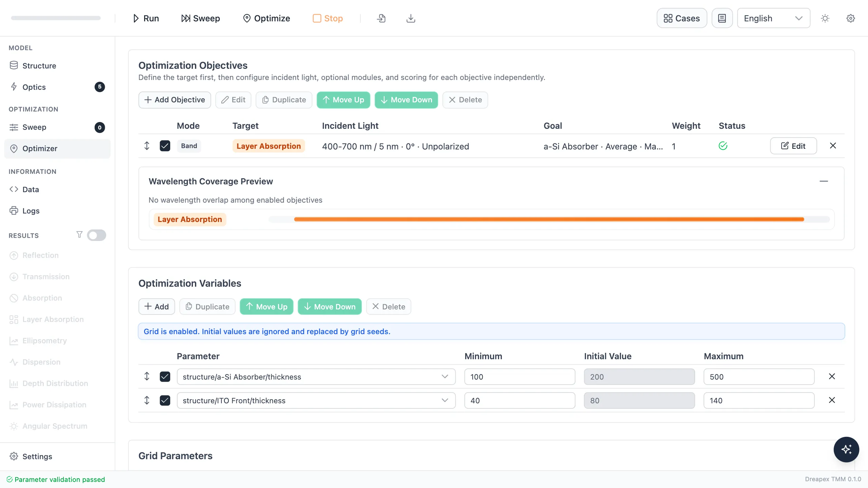The width and height of the screenshot is (868, 488).
Task: Collapse the Wavelength Coverage Preview panel
Action: tap(824, 181)
